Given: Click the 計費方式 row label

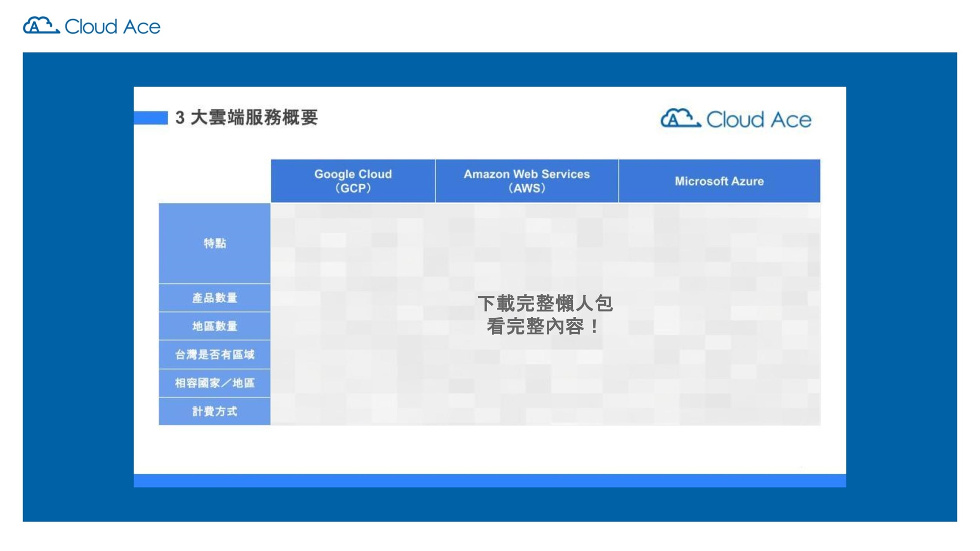Looking at the screenshot, I should (x=215, y=411).
